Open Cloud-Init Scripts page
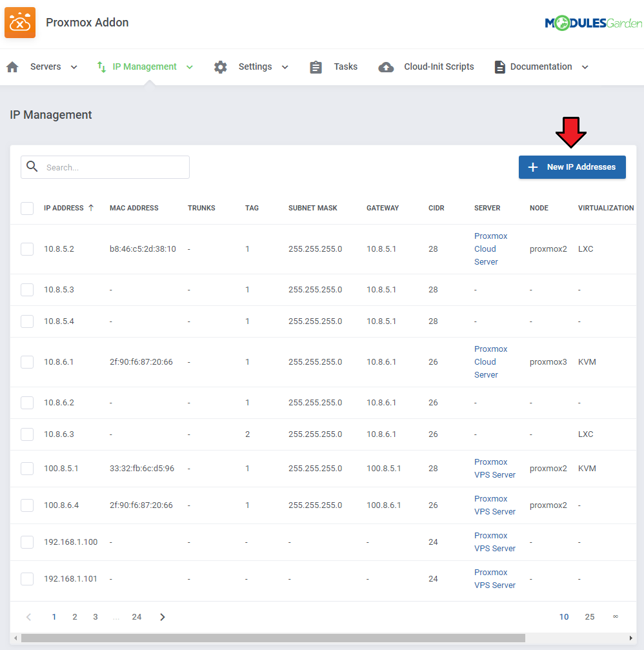Viewport: 644px width, 650px height. [x=439, y=66]
